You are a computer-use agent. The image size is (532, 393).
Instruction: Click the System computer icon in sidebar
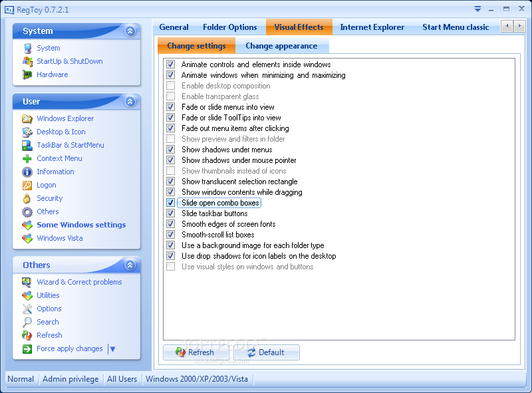click(x=27, y=48)
